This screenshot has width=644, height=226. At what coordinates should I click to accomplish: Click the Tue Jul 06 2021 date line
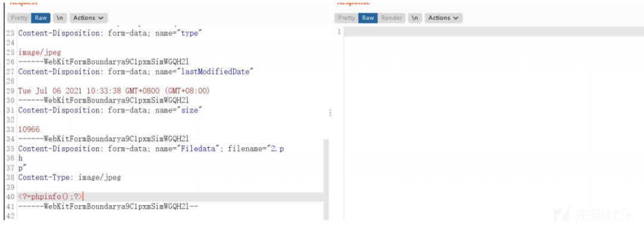(114, 91)
